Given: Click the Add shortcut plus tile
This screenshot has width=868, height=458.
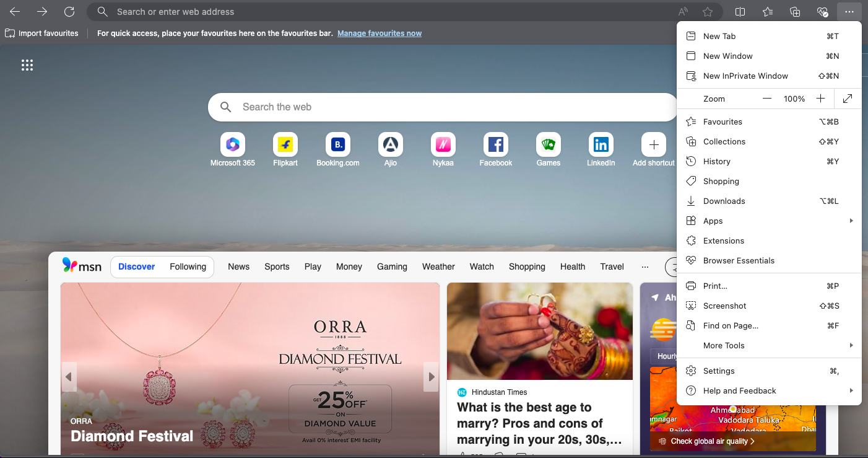Looking at the screenshot, I should click(654, 150).
